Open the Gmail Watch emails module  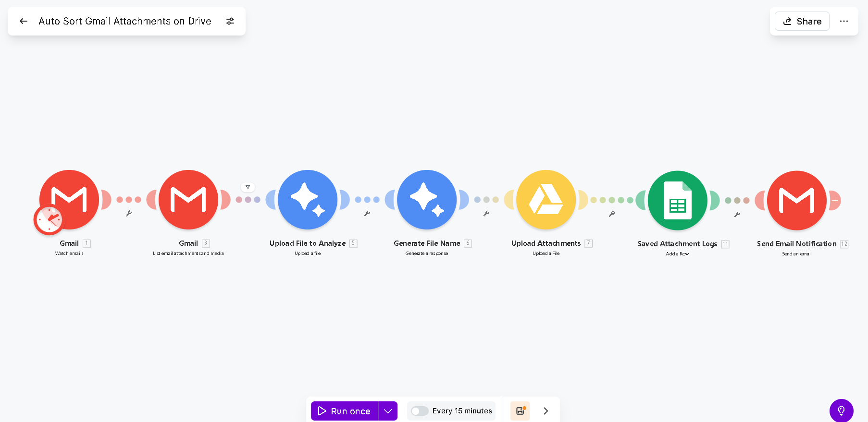69,200
